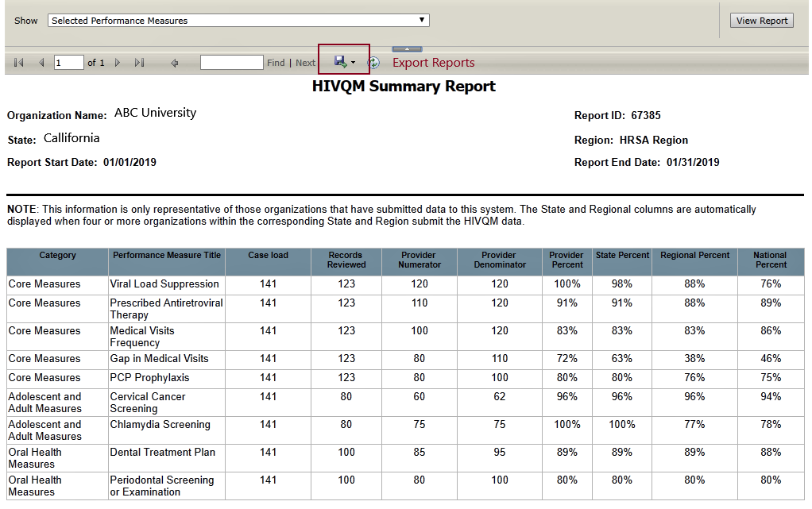Click the Find link
The width and height of the screenshot is (812, 509).
tap(276, 63)
